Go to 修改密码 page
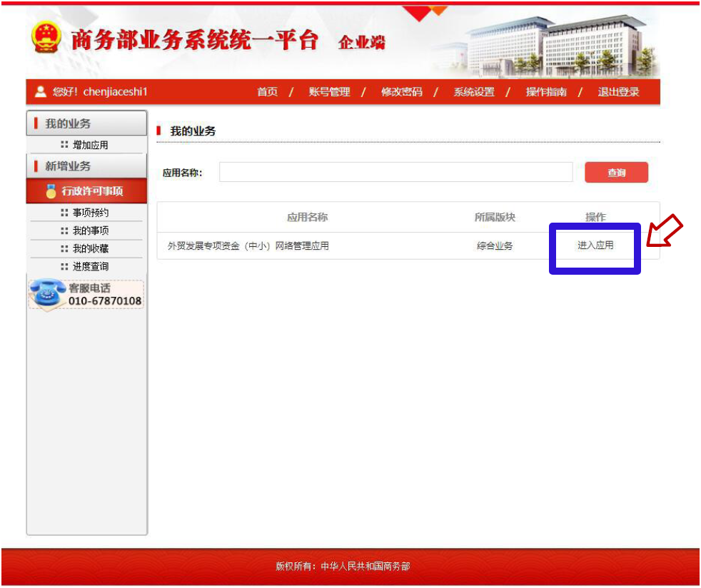Viewport: 701px width, 588px height. click(x=401, y=92)
